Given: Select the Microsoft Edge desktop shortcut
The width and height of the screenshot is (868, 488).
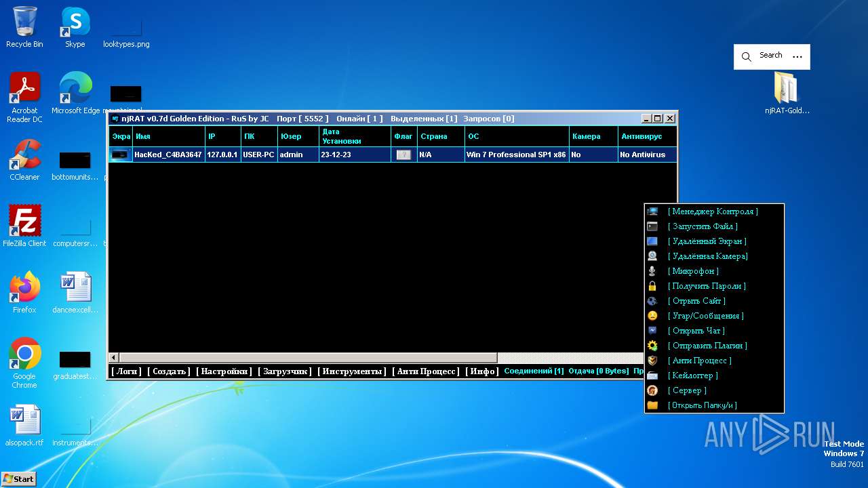Looking at the screenshot, I should (75, 93).
